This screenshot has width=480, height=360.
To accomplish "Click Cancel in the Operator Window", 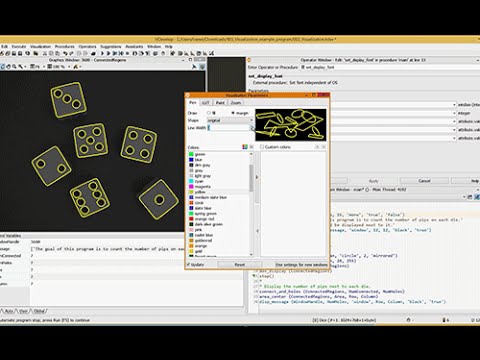I will tap(424, 181).
